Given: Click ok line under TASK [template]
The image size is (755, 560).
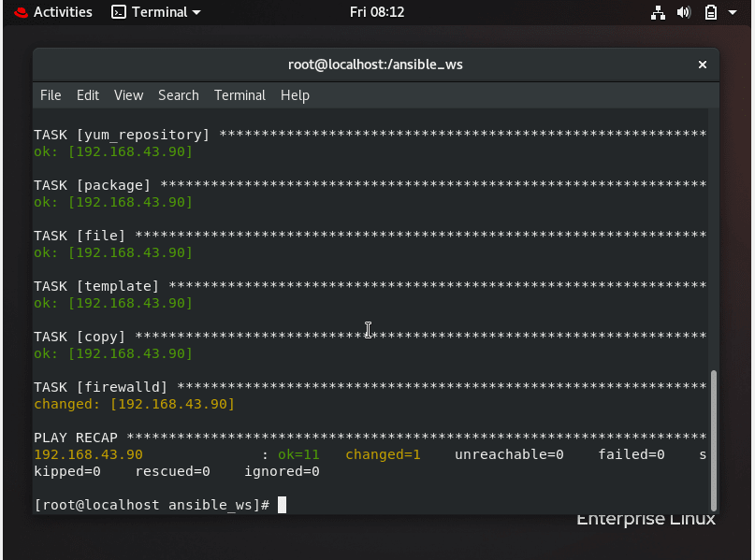Looking at the screenshot, I should [x=113, y=303].
